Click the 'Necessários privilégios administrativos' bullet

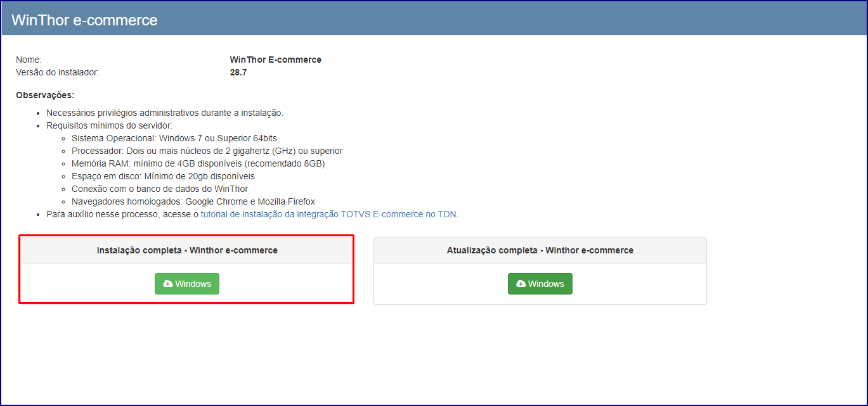(165, 113)
